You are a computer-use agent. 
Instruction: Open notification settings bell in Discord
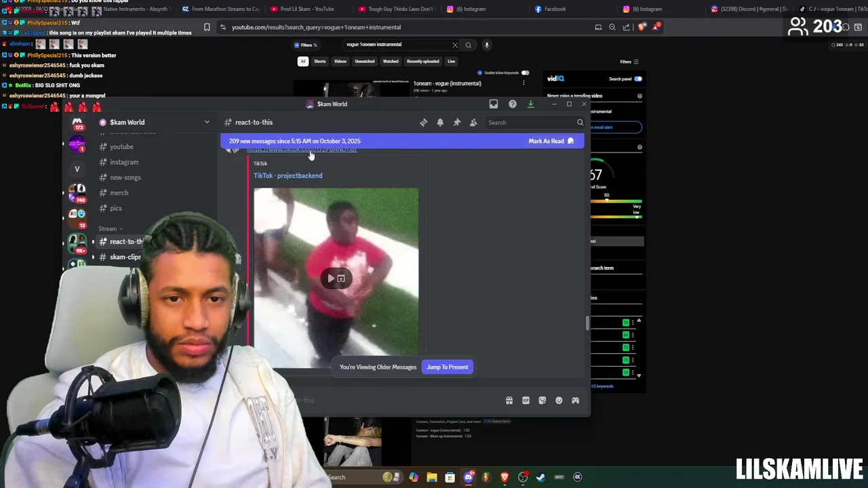[x=440, y=123]
